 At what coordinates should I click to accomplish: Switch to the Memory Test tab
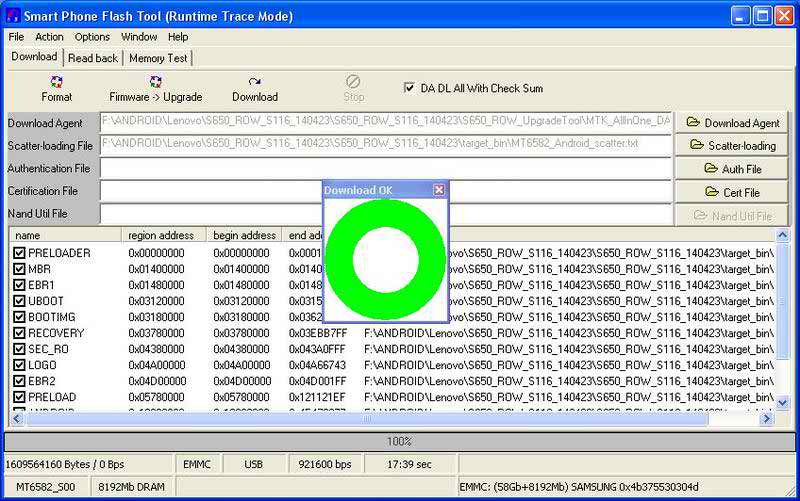click(158, 58)
